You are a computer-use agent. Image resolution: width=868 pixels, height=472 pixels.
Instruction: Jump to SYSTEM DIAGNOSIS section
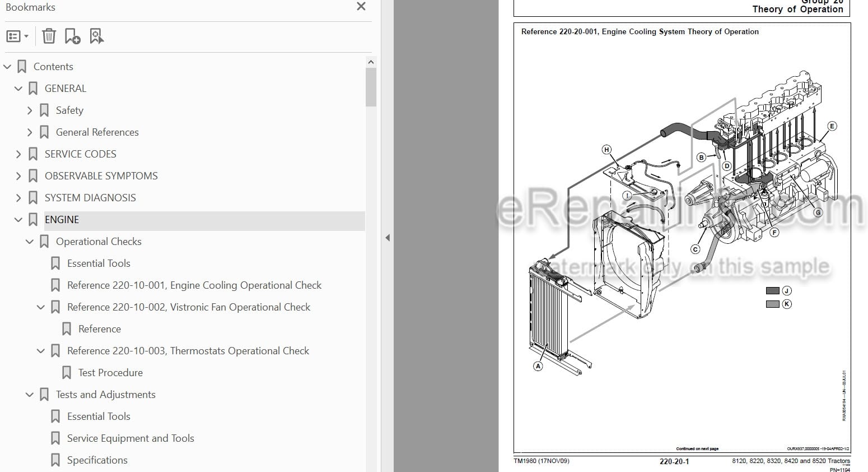click(x=90, y=198)
